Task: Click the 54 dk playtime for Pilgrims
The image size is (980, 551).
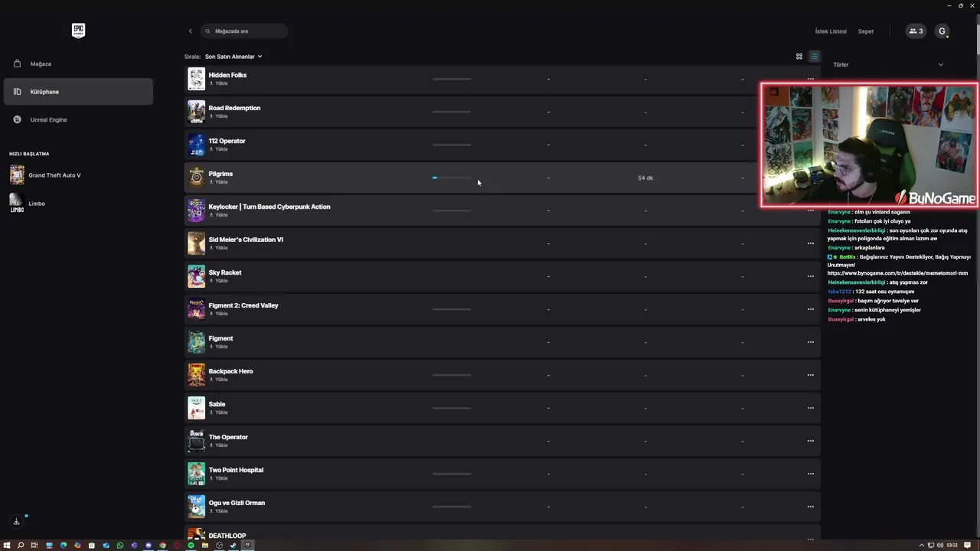Action: (645, 178)
